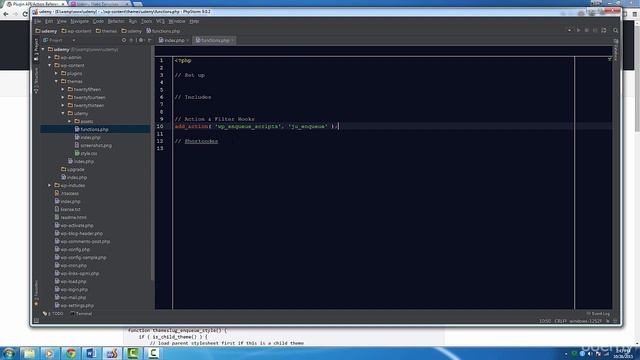The width and height of the screenshot is (640, 360).
Task: Expand the wp-admin folder
Action: (50, 58)
